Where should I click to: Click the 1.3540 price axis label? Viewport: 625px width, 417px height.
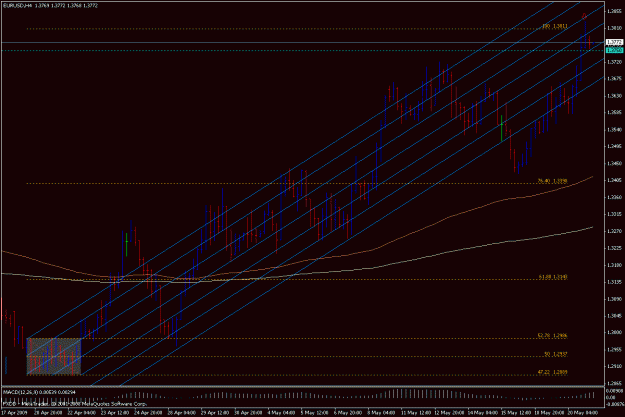tap(614, 130)
